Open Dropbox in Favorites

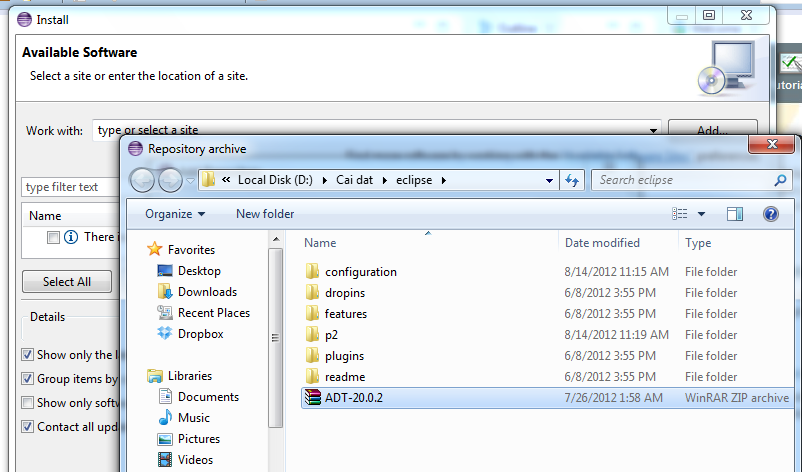coord(200,333)
